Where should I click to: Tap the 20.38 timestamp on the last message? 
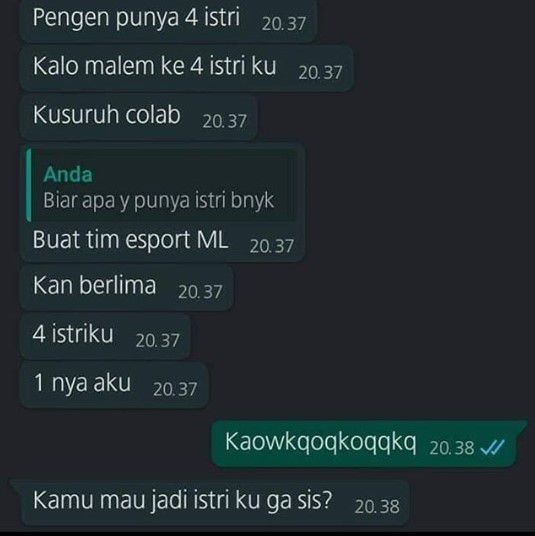coord(377,507)
